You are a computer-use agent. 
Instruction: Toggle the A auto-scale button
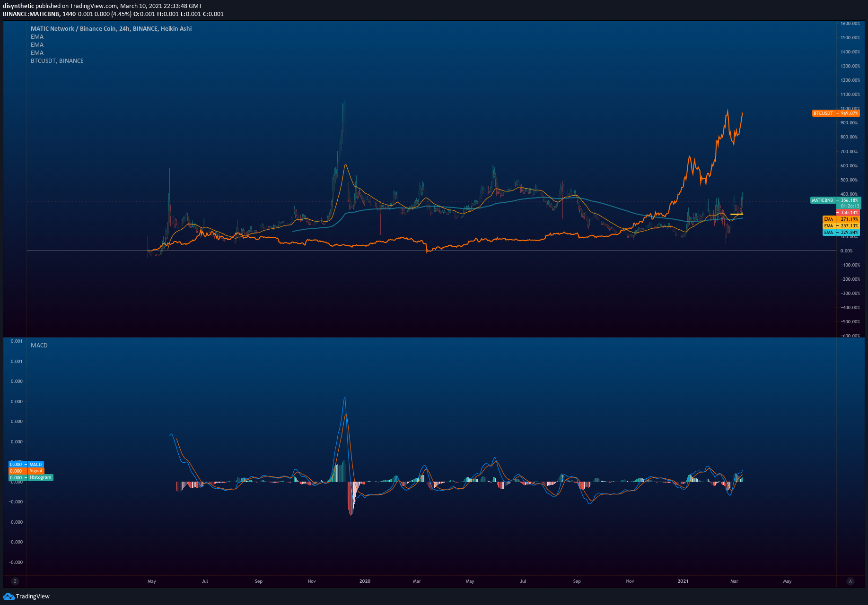pyautogui.click(x=850, y=581)
